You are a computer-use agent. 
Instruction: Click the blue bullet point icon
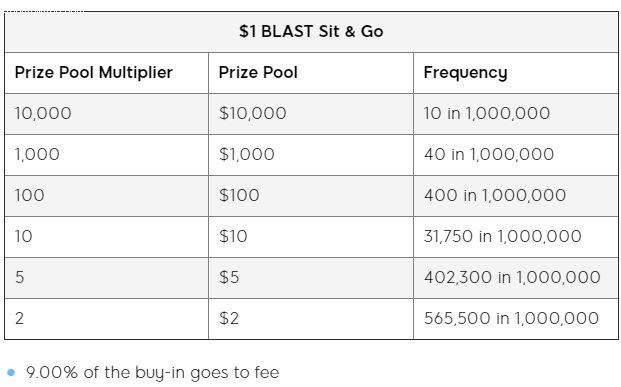click(11, 372)
